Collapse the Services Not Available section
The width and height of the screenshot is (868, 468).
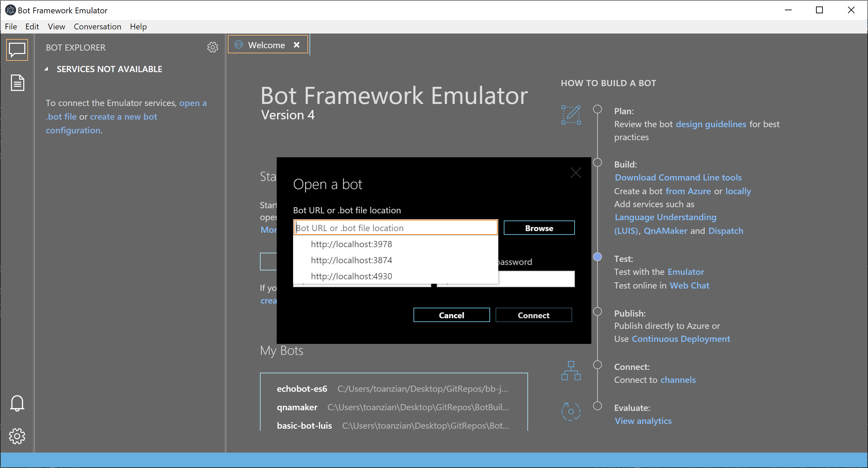click(x=46, y=69)
